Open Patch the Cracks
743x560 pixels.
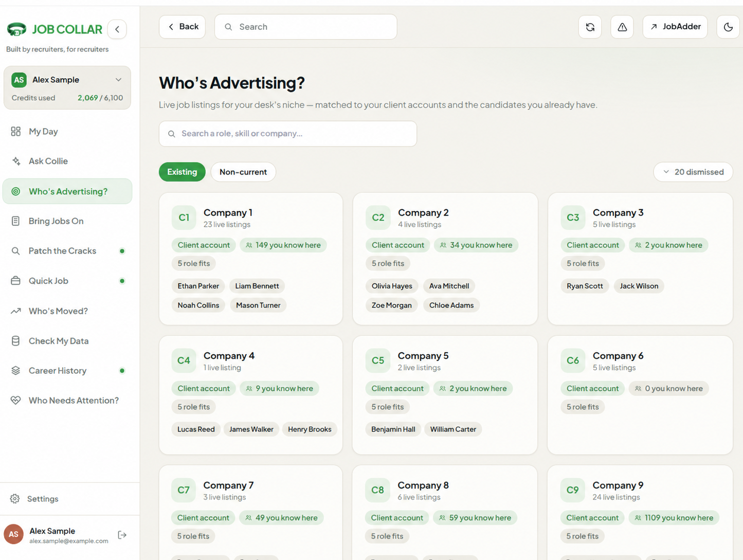point(67,251)
